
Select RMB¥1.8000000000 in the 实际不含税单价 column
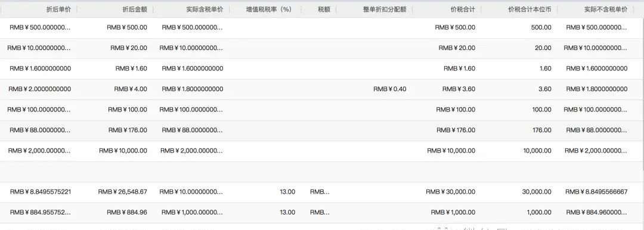pyautogui.click(x=597, y=89)
